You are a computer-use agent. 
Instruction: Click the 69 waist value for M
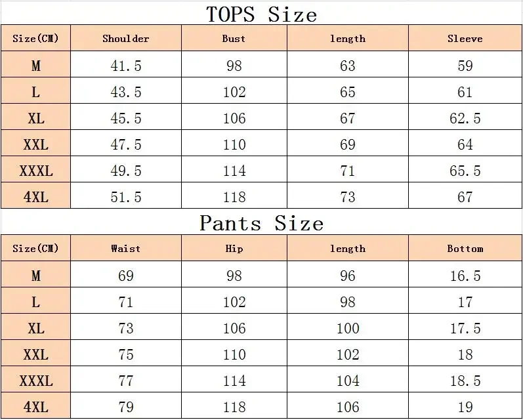click(x=125, y=276)
